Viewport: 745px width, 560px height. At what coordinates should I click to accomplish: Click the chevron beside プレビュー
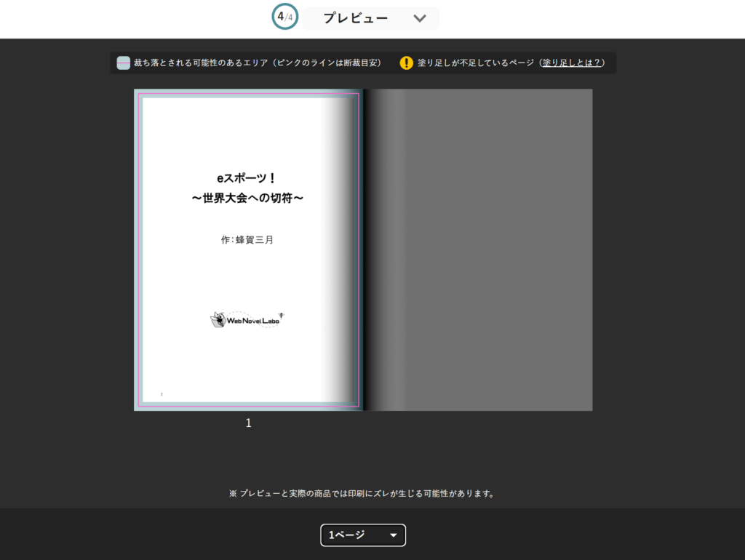(x=420, y=18)
